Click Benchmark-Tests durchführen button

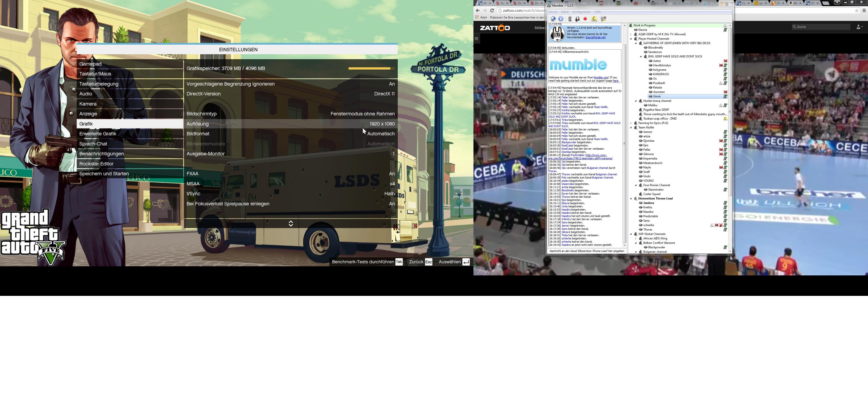pyautogui.click(x=367, y=262)
